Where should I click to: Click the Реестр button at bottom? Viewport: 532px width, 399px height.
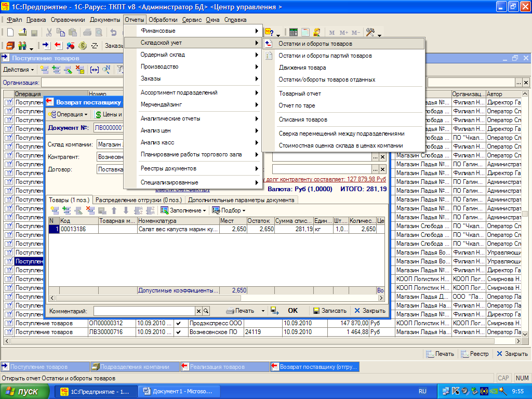[475, 354]
